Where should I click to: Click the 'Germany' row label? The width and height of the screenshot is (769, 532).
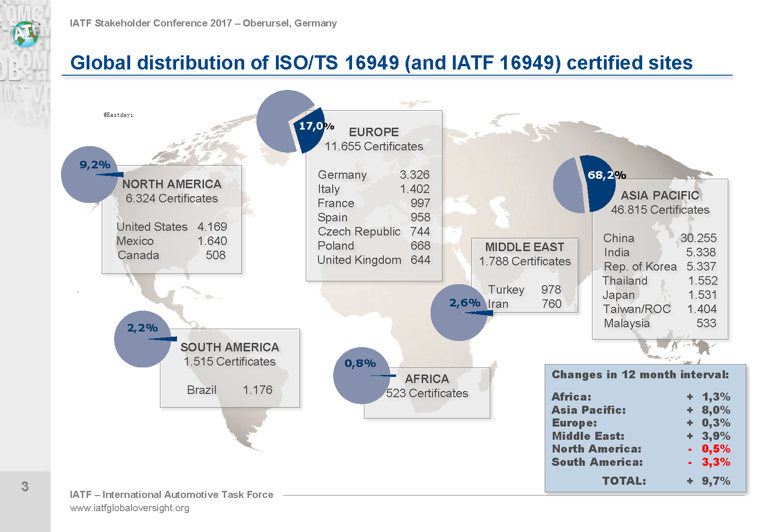pos(343,174)
